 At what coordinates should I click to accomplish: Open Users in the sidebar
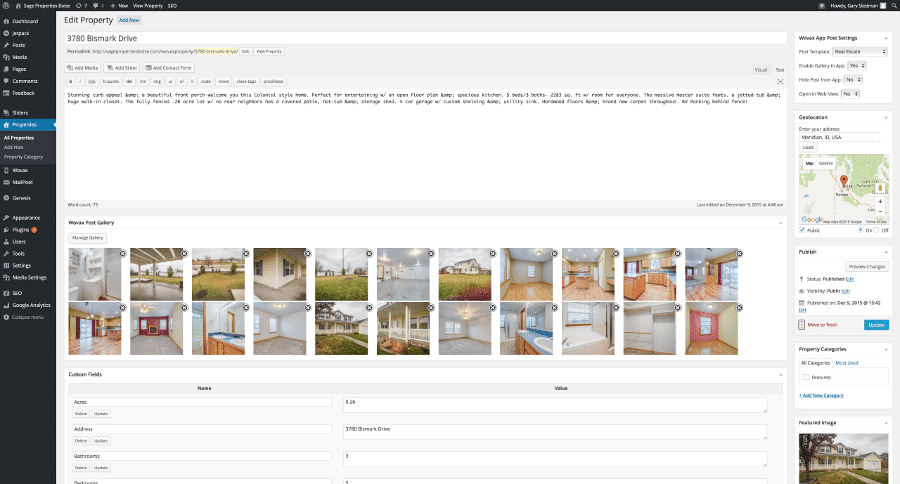coord(19,242)
